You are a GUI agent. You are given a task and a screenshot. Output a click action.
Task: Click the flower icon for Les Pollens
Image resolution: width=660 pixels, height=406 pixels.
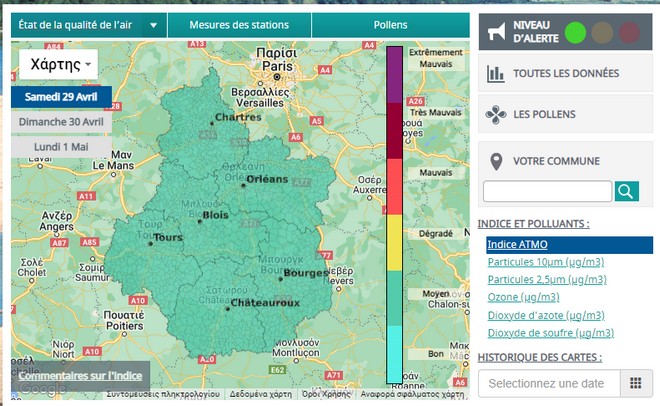tap(495, 115)
